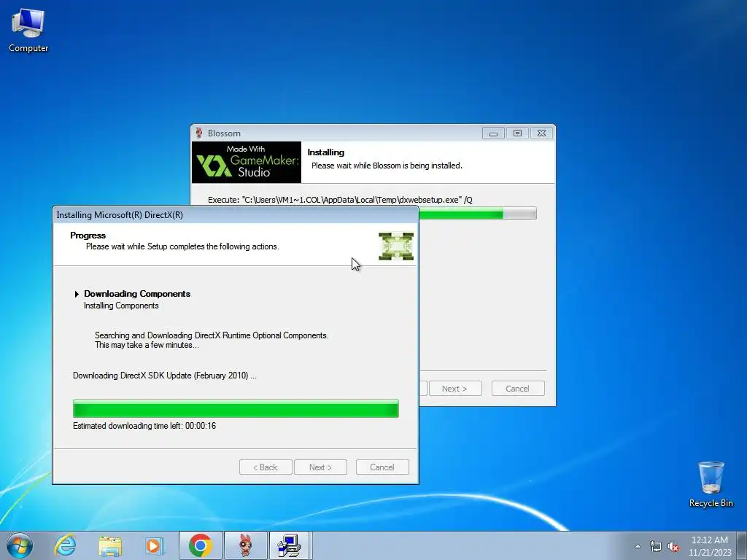Click the 'Installing' heading in Blossom window
This screenshot has height=560, width=747.
click(326, 152)
